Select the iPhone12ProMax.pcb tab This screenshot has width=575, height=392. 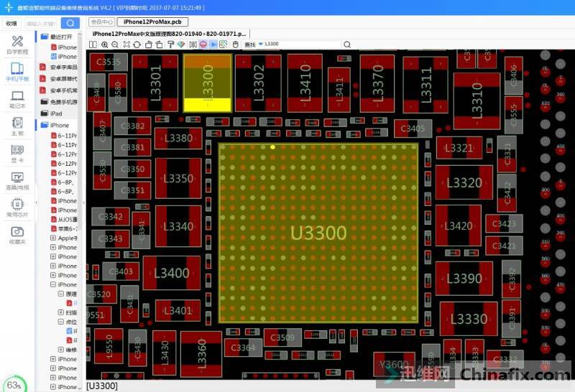point(152,22)
